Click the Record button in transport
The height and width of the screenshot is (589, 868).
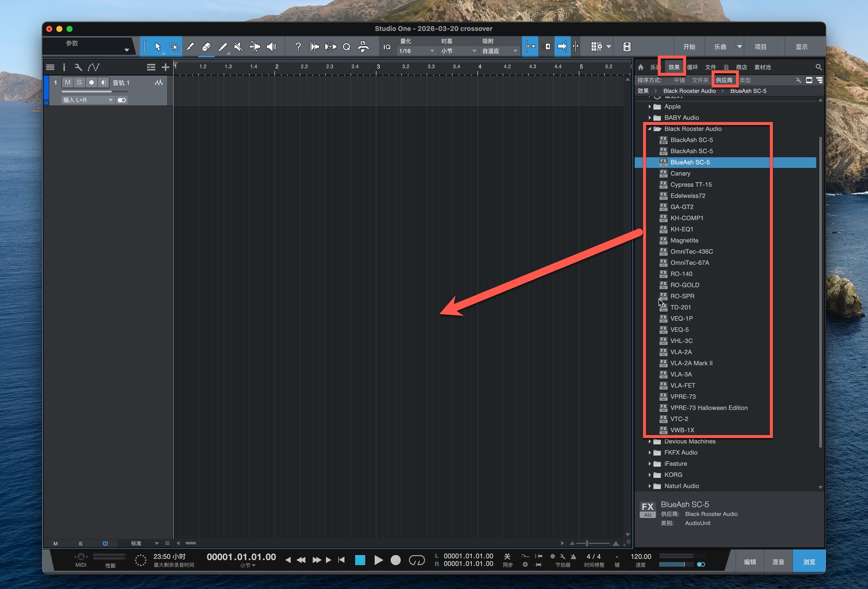pos(396,560)
